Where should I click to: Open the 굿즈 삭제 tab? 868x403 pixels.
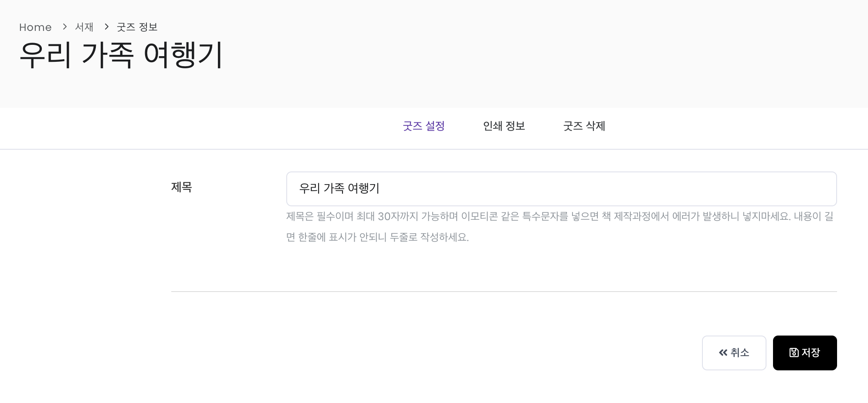point(584,126)
